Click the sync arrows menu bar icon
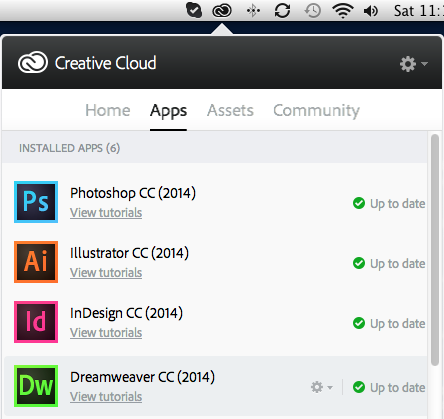Viewport: 444px width, 419px height. [x=282, y=11]
